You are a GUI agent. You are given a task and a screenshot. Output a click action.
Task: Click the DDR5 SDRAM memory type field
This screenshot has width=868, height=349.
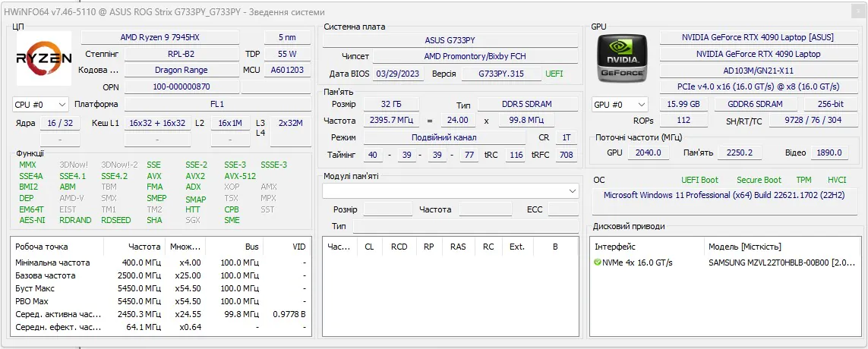(527, 104)
